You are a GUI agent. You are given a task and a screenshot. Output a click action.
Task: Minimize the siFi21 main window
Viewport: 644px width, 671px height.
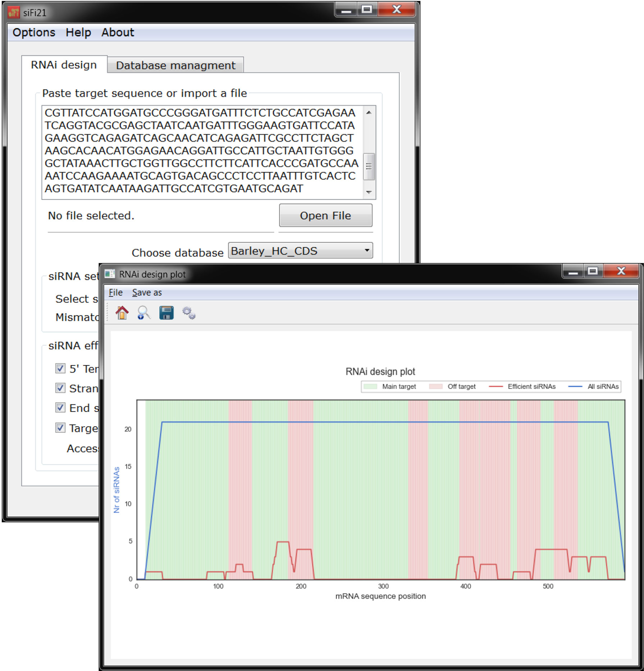click(346, 10)
